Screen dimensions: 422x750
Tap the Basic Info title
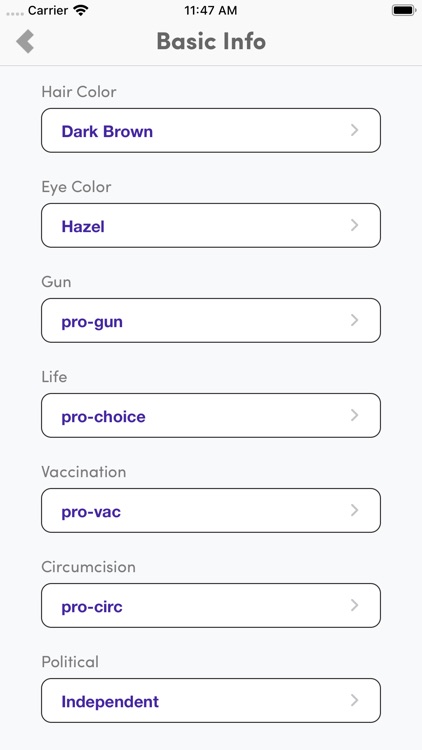211,41
